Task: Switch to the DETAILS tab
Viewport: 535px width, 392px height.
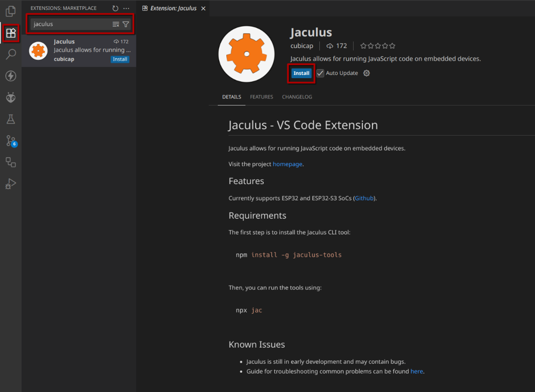Action: point(232,97)
